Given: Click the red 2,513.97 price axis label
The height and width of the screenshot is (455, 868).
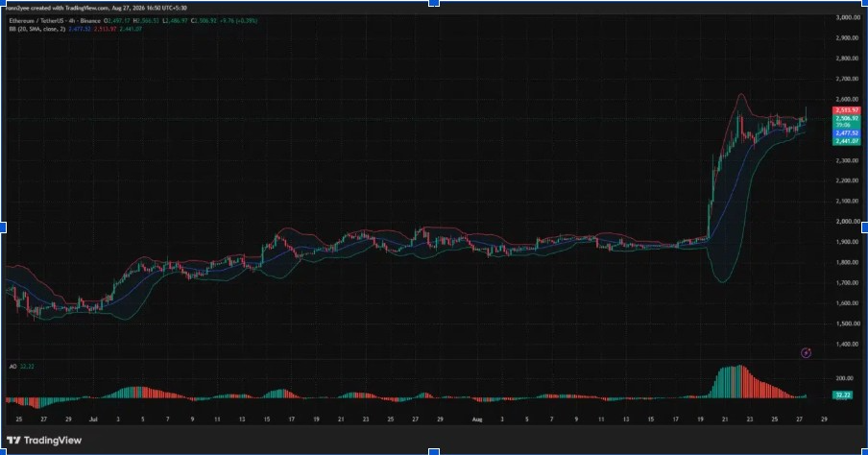Looking at the screenshot, I should point(847,110).
